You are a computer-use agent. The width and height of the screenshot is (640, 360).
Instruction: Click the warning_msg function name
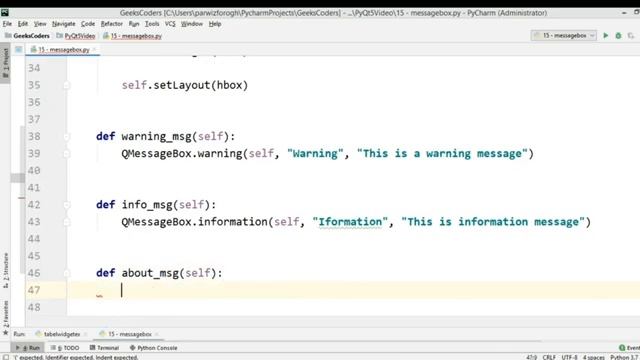click(156, 136)
